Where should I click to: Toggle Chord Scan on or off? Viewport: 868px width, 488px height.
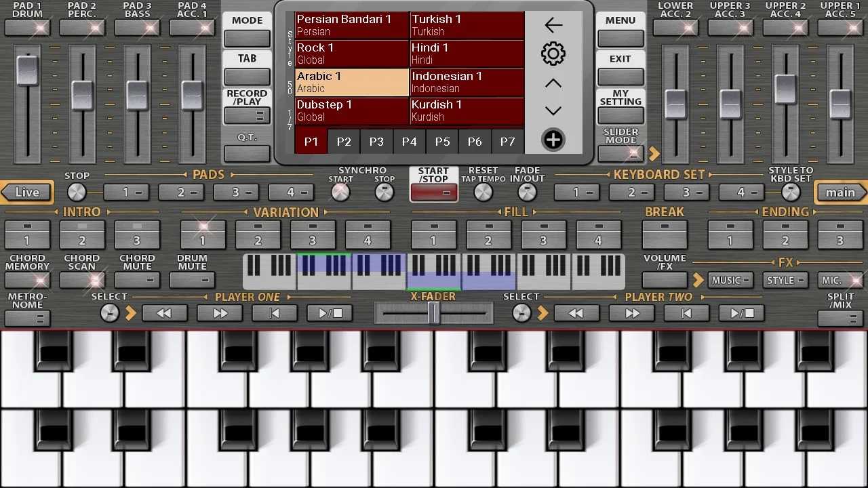pyautogui.click(x=82, y=280)
